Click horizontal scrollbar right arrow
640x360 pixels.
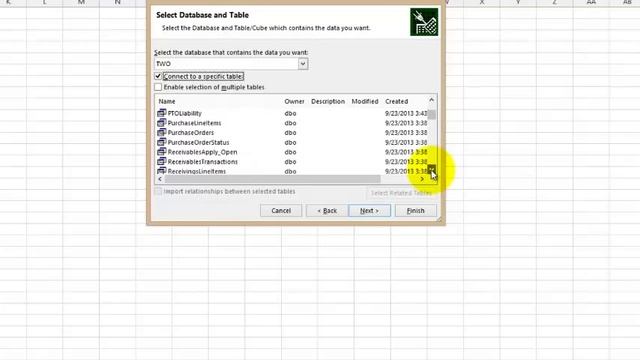point(422,179)
